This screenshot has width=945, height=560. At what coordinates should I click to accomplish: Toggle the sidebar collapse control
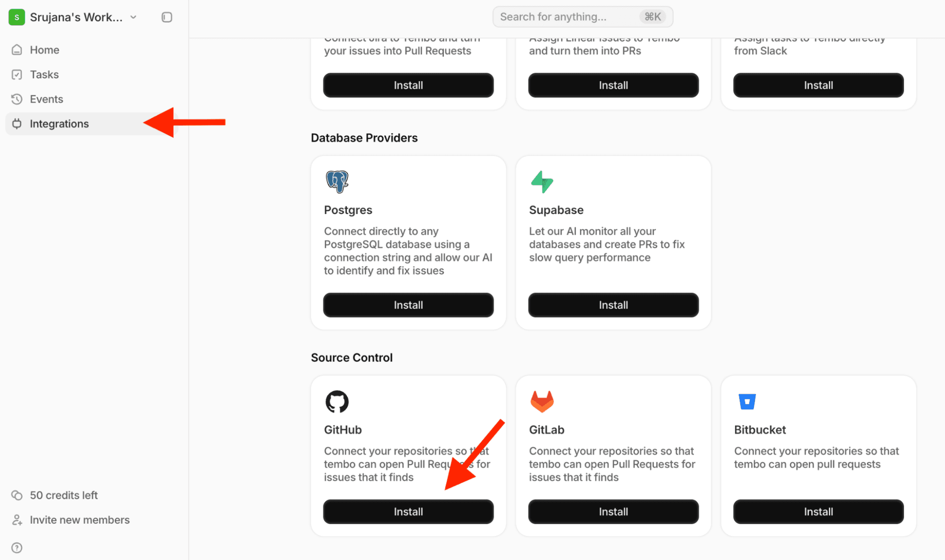pos(166,17)
